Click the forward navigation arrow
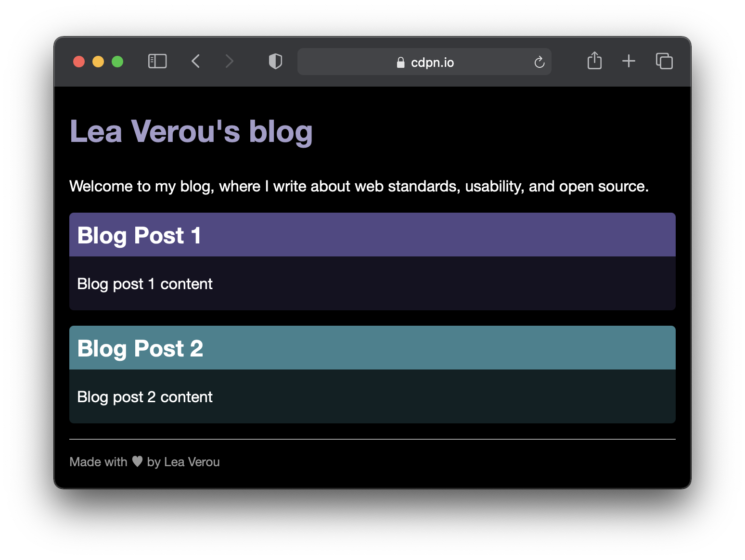Image resolution: width=745 pixels, height=560 pixels. pos(229,62)
